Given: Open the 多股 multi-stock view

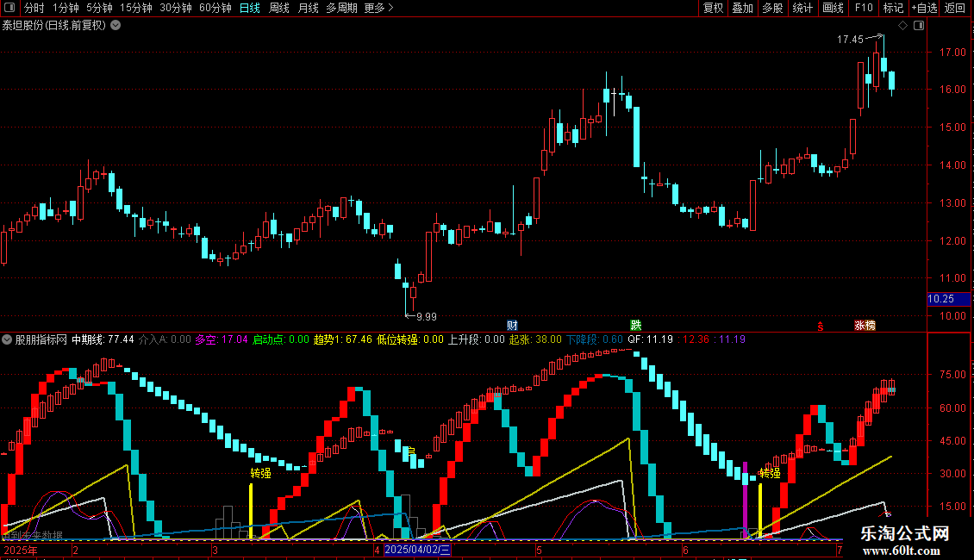Looking at the screenshot, I should 772,8.
